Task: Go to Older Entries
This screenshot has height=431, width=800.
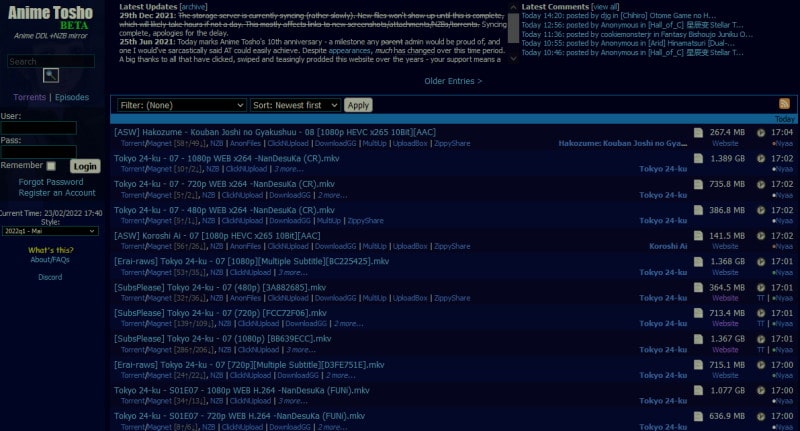Action: [x=453, y=81]
